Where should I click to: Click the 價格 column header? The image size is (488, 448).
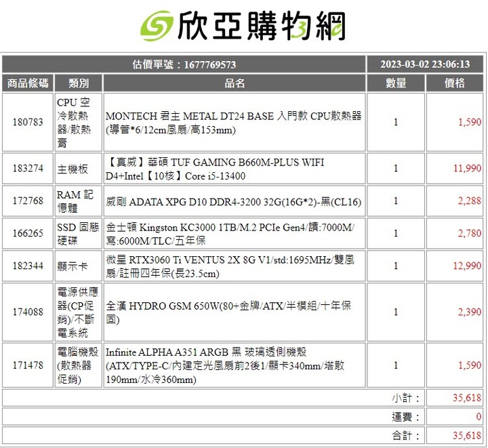454,83
